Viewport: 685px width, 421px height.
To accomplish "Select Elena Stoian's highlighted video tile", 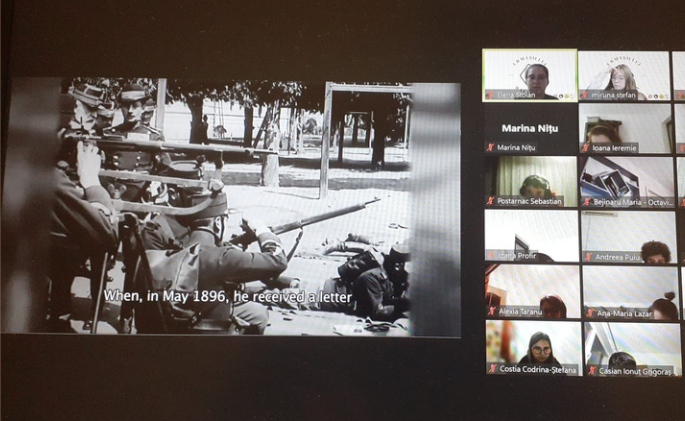I will 529,75.
